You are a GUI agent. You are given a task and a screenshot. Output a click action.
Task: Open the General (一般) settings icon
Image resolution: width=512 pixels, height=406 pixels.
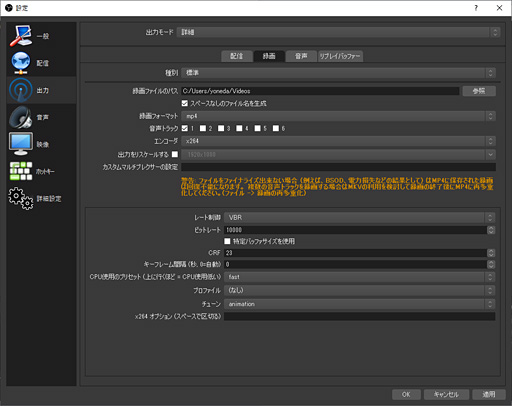click(21, 36)
